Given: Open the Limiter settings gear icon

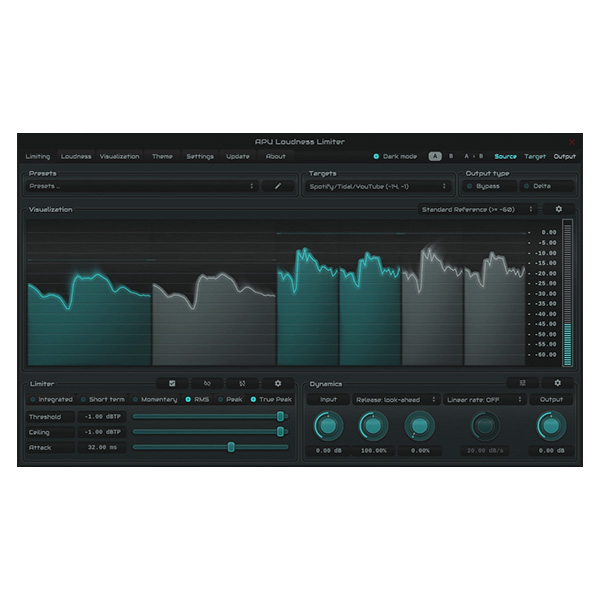Looking at the screenshot, I should click(278, 383).
